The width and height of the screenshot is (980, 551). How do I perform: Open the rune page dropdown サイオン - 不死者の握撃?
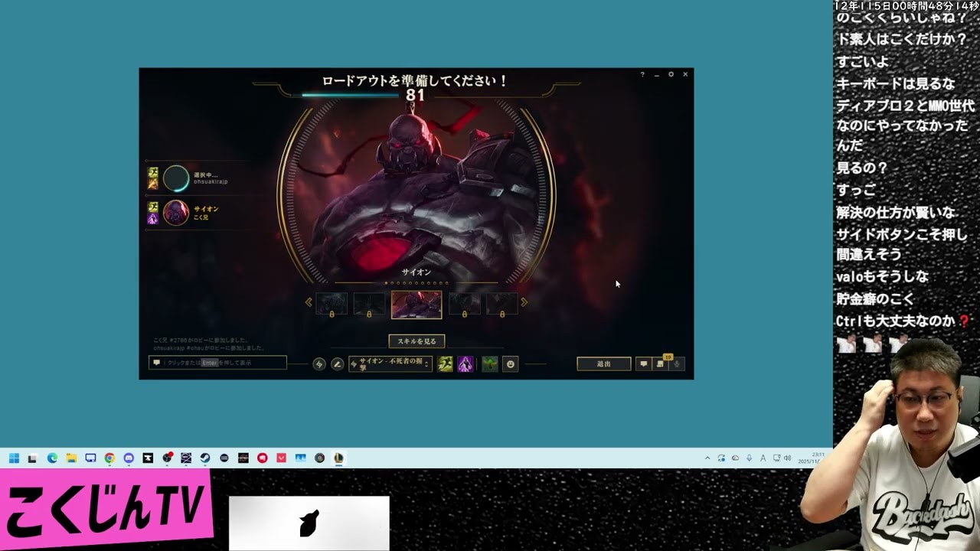pyautogui.click(x=390, y=364)
